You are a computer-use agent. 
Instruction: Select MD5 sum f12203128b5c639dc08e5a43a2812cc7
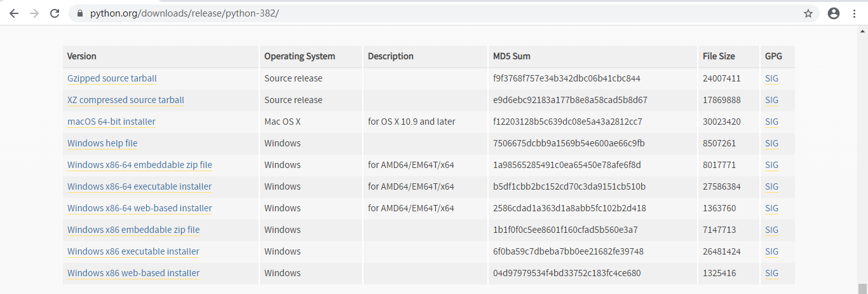pos(567,122)
